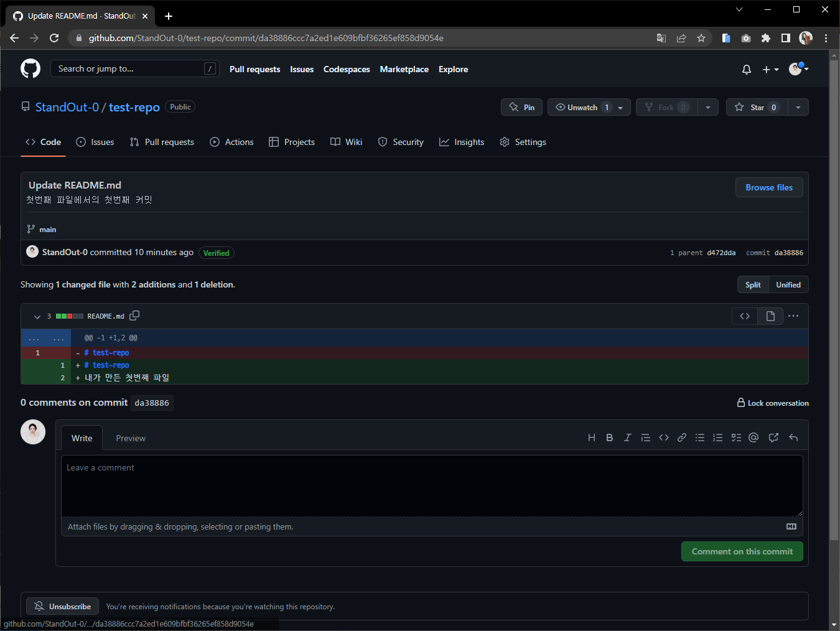Focus the Search or jump to field
840x631 pixels.
tap(134, 68)
